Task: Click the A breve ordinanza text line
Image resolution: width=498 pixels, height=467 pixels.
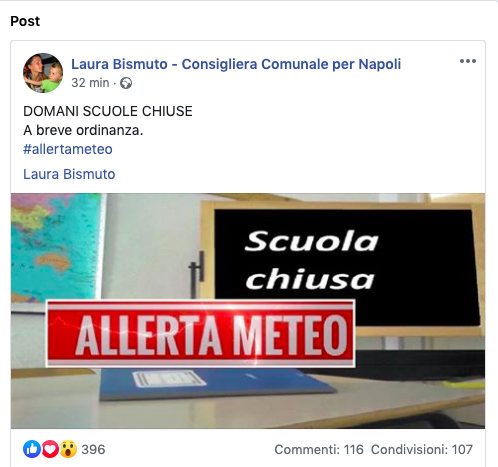Action: click(83, 130)
